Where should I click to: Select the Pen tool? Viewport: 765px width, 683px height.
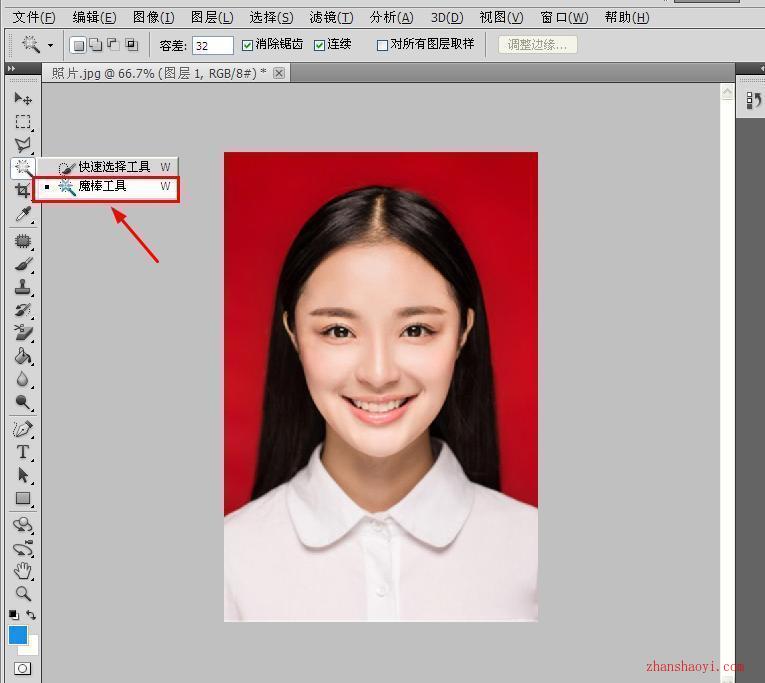[22, 429]
